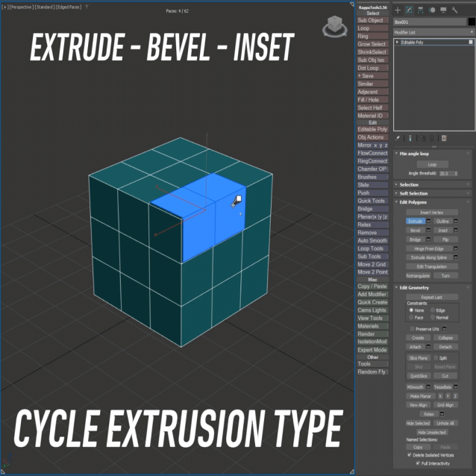Click the Inset button

click(442, 231)
